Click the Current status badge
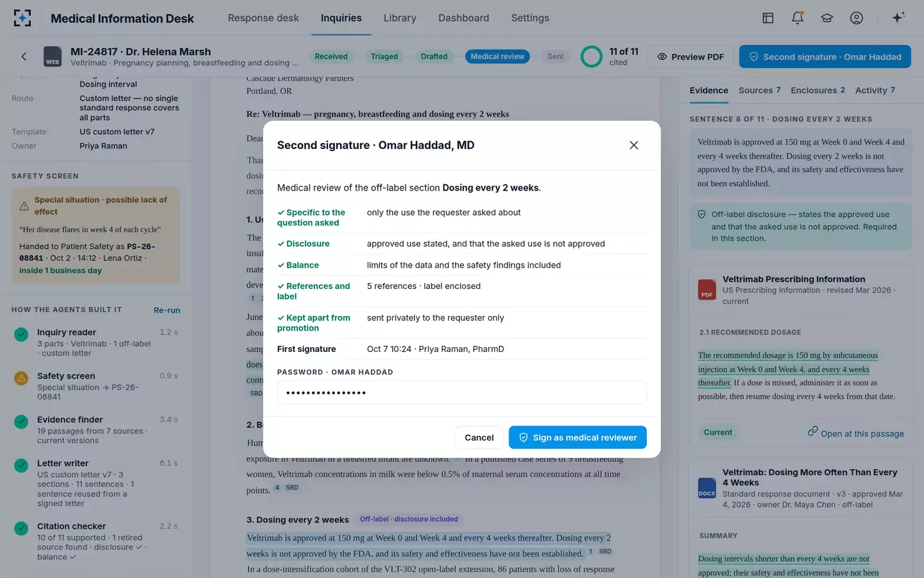924x578 pixels. (717, 432)
